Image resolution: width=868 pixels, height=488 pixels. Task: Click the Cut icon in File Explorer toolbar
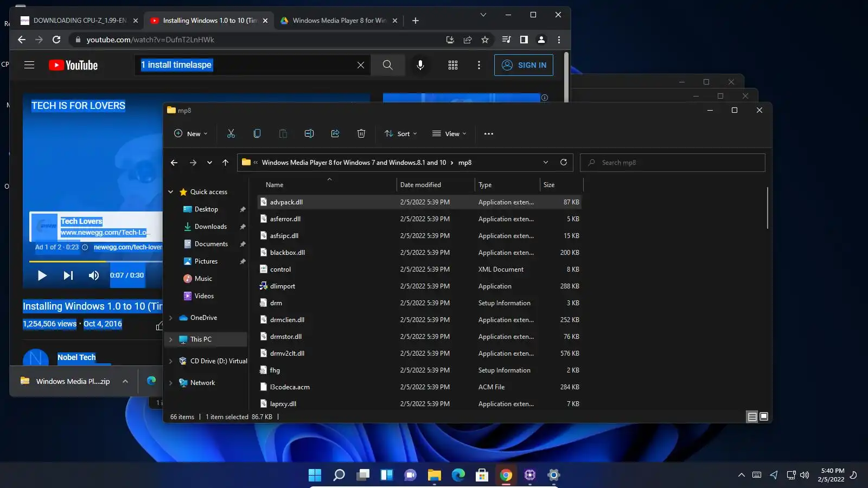(x=231, y=133)
